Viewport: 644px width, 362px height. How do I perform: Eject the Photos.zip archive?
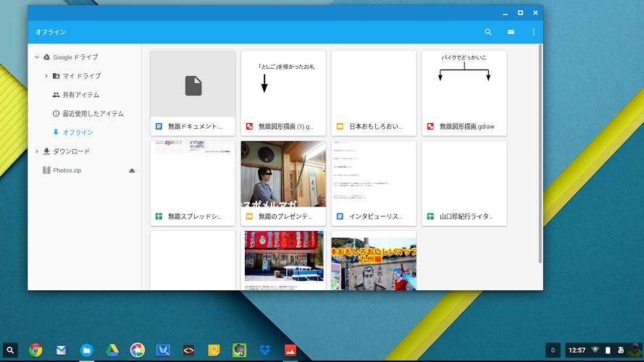[x=132, y=170]
